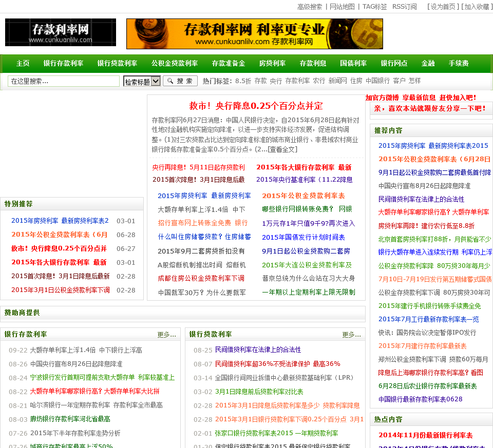Open 2015年央行基准利率（11.22降息 link
The width and height of the screenshot is (493, 448).
pyautogui.click(x=305, y=180)
